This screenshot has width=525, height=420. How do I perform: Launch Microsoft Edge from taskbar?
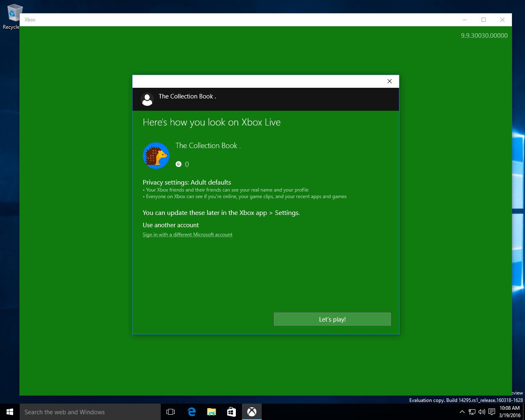[191, 412]
